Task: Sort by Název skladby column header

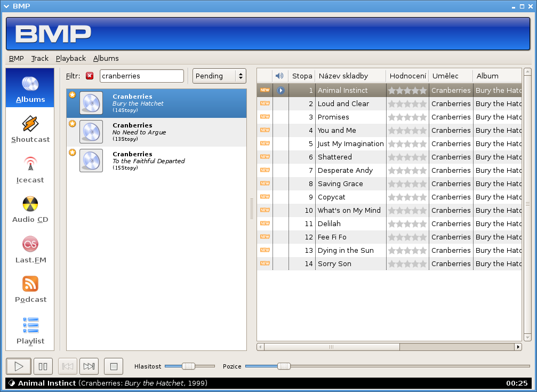Action: pos(350,76)
